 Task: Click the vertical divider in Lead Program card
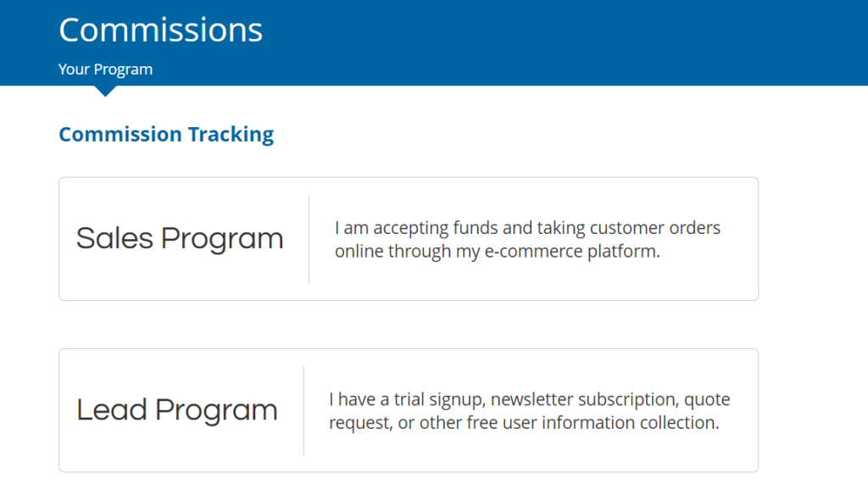pyautogui.click(x=304, y=410)
